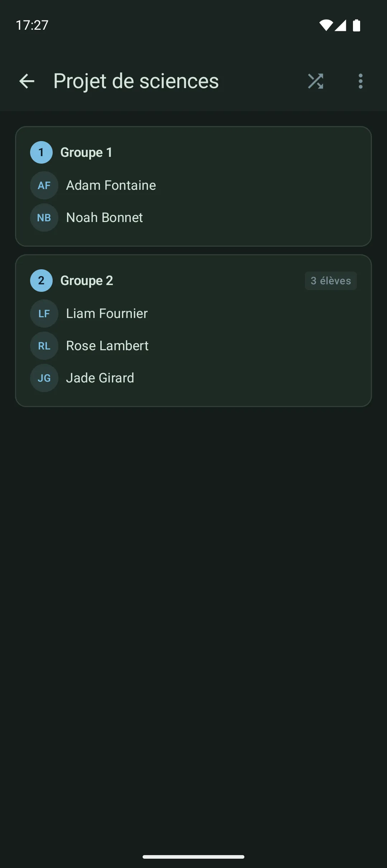
Task: Tap the battery icon in status bar
Action: [357, 25]
